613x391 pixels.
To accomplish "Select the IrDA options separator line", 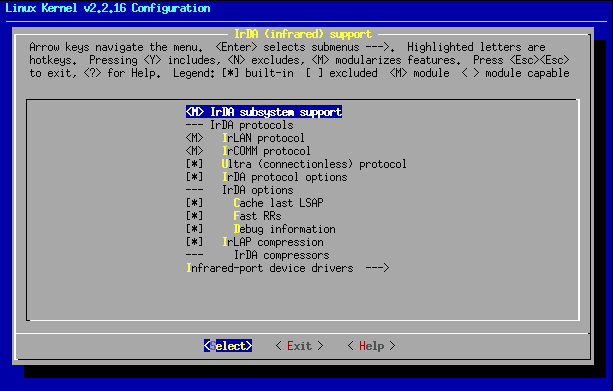I will click(240, 190).
